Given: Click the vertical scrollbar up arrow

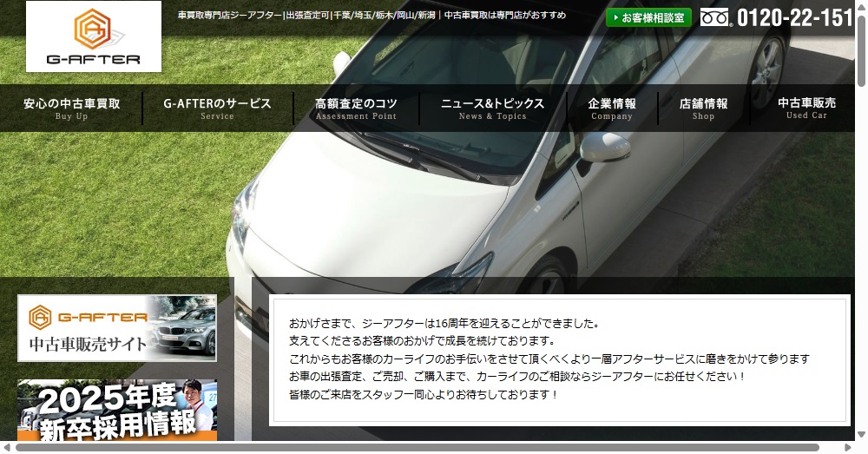Looking at the screenshot, I should [861, 6].
